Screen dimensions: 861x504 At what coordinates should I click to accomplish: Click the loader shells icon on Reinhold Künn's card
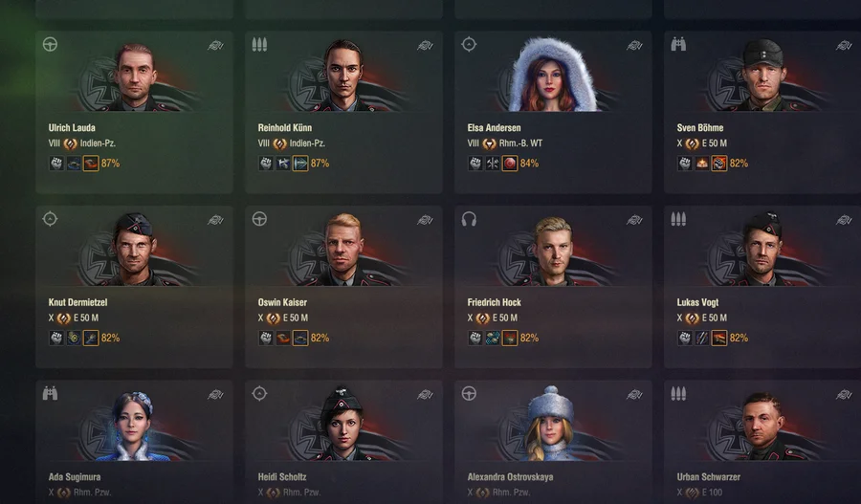click(259, 44)
